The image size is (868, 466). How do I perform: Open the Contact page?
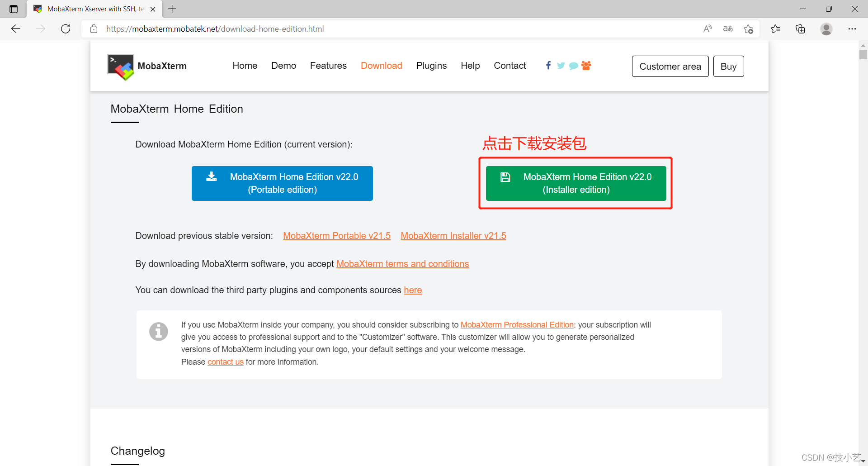click(x=510, y=66)
